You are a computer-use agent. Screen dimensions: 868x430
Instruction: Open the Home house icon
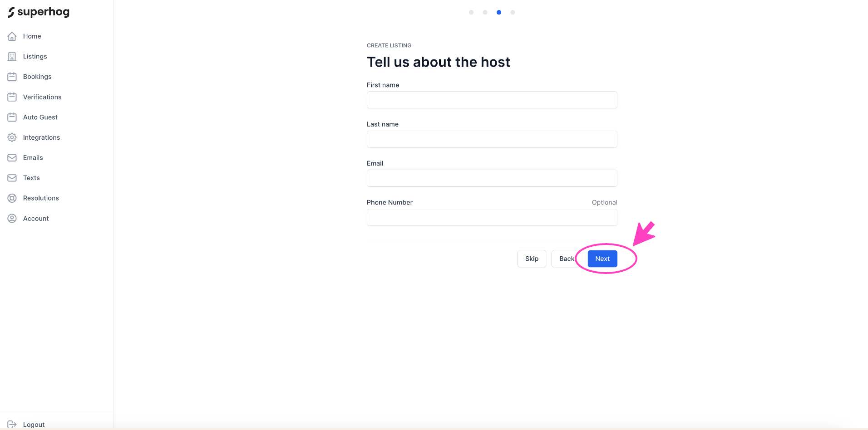12,36
